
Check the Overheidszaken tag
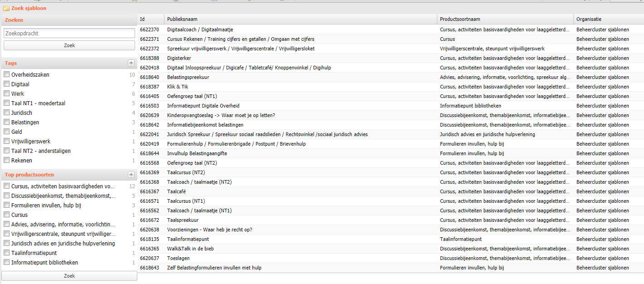tap(6, 74)
